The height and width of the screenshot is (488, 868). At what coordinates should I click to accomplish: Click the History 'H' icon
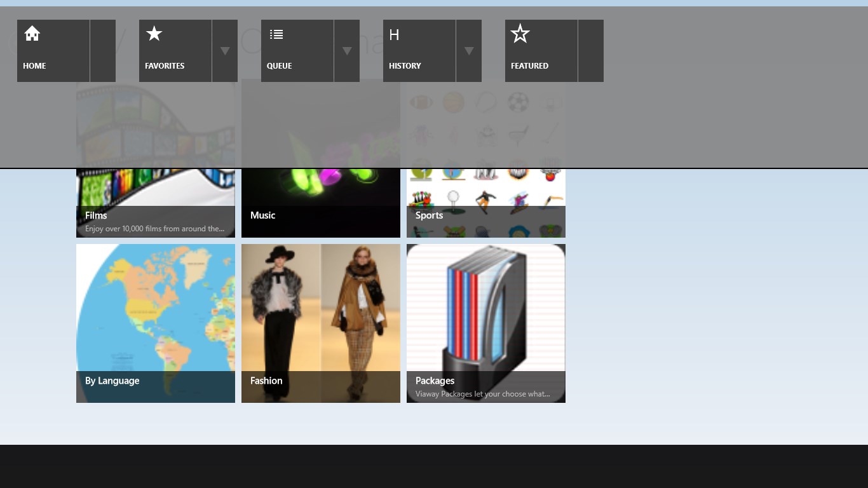tap(394, 35)
